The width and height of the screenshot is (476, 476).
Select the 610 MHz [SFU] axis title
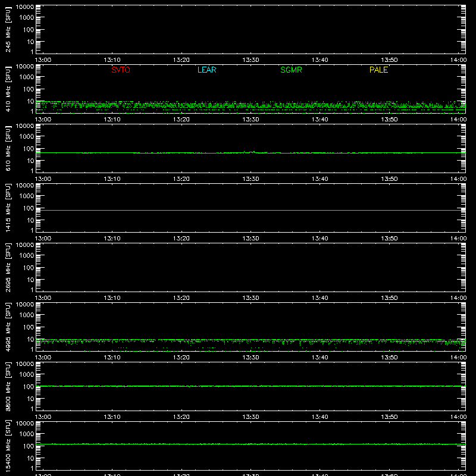coord(8,148)
